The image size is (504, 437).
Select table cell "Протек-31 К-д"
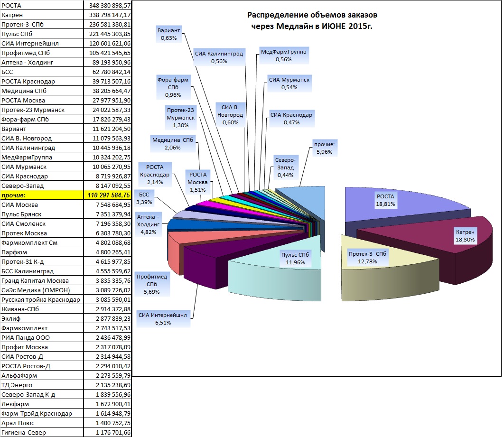pyautogui.click(x=42, y=261)
